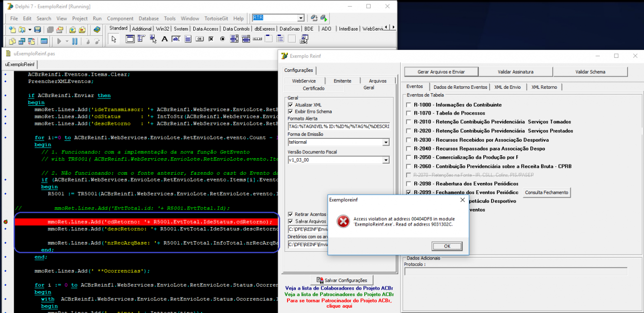This screenshot has height=313, width=644.
Task: Click the Save file toolbar icon
Action: (x=37, y=30)
